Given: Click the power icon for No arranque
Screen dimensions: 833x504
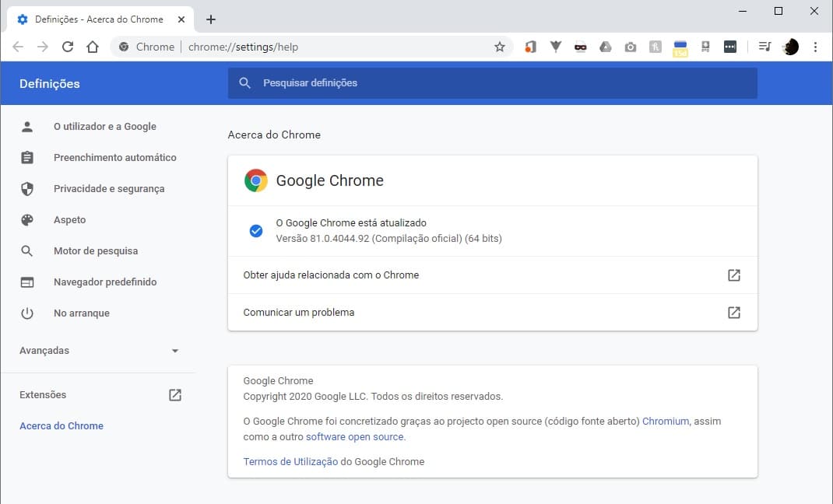Looking at the screenshot, I should (27, 313).
